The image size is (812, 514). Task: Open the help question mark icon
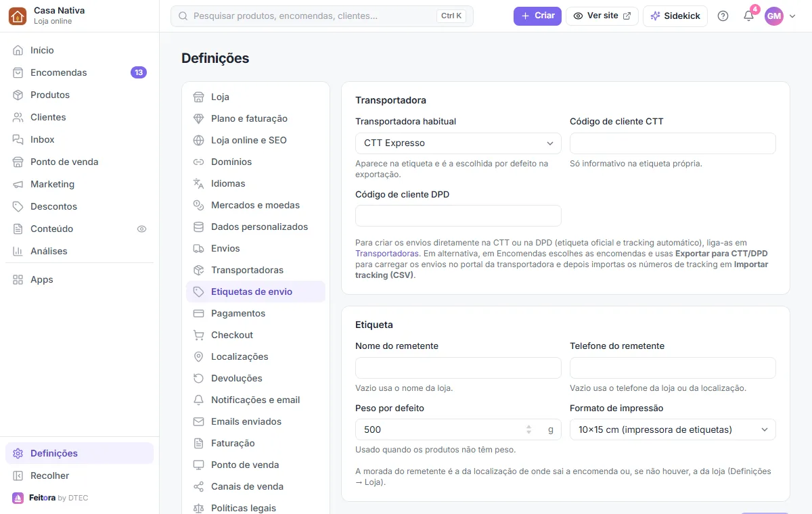pos(723,16)
